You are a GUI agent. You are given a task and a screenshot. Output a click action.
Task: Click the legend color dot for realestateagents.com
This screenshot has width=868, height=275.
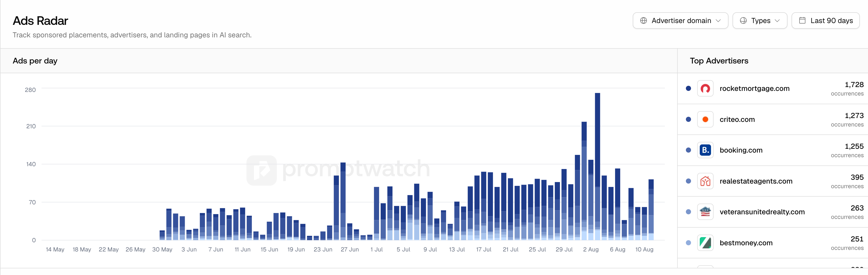pyautogui.click(x=688, y=181)
